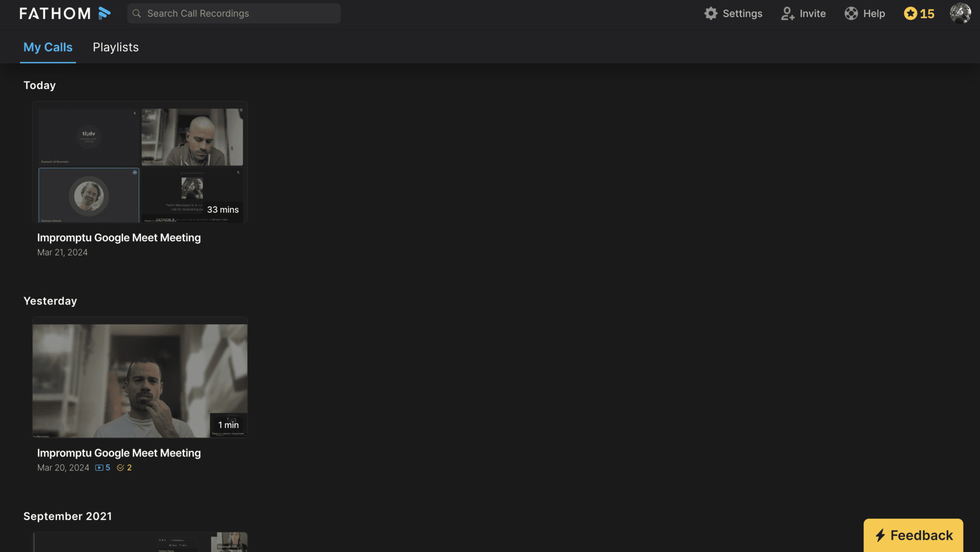Click the Settings gear icon
980x552 pixels.
point(710,13)
